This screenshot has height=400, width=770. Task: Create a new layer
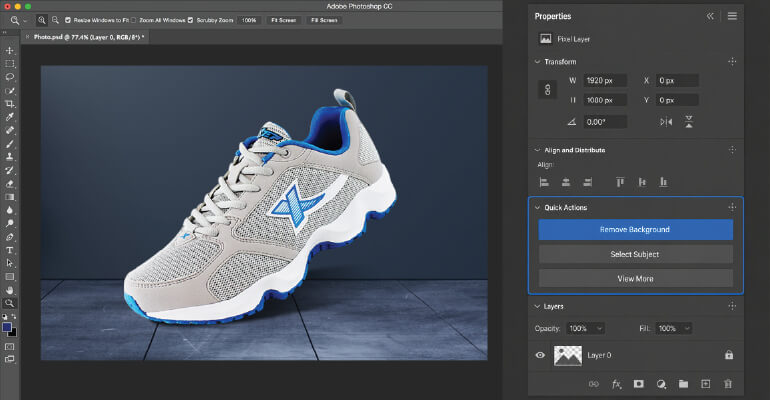point(706,384)
